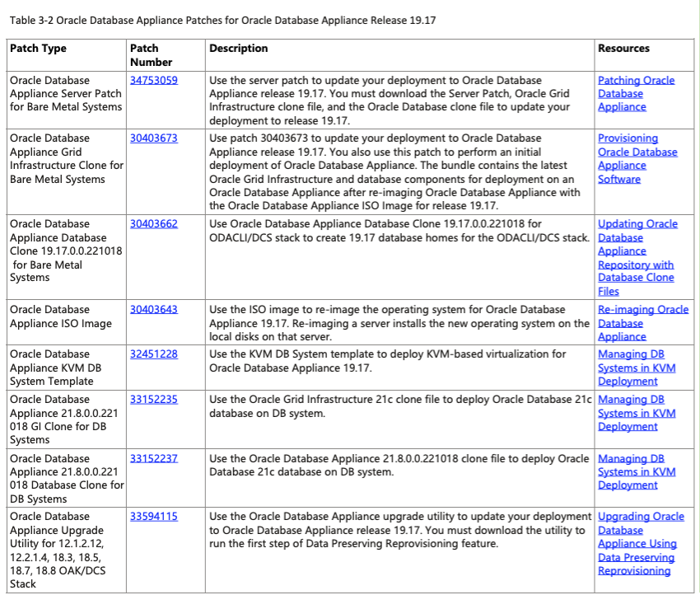Select 'Grid Infrastructure Clone for Bare Metal Systems' cell
This screenshot has height=595, width=700.
tap(66, 172)
